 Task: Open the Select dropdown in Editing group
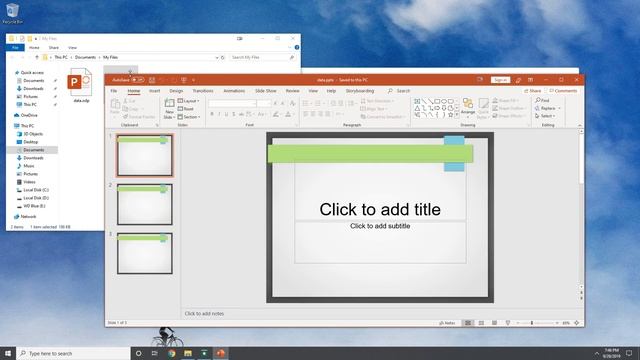[545, 116]
